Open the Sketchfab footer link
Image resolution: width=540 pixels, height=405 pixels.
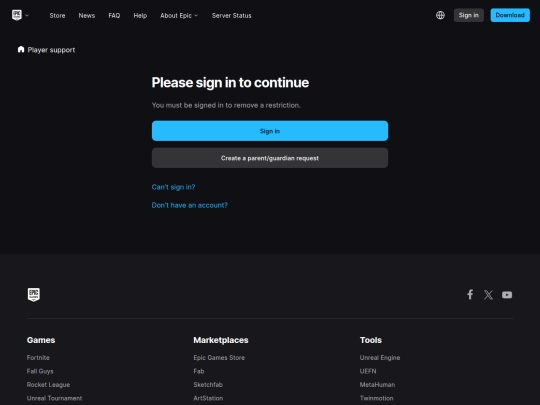(208, 385)
